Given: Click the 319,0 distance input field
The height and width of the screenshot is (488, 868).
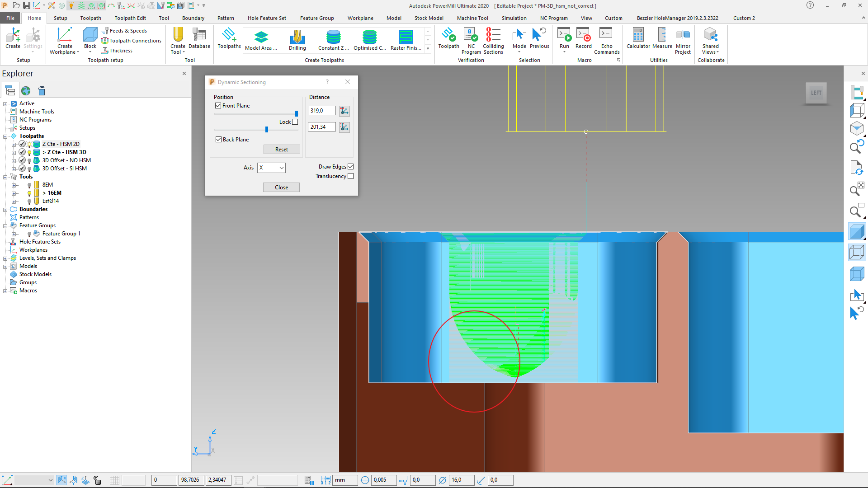Looking at the screenshot, I should [x=321, y=110].
